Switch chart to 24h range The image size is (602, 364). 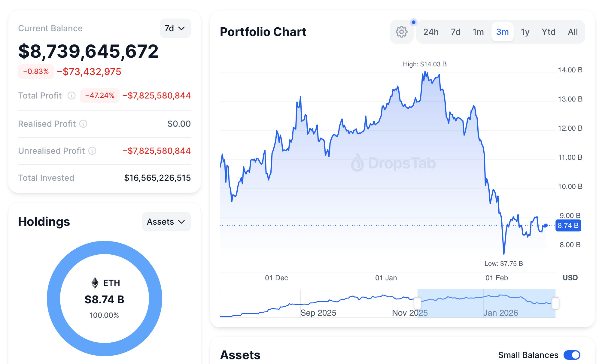431,32
